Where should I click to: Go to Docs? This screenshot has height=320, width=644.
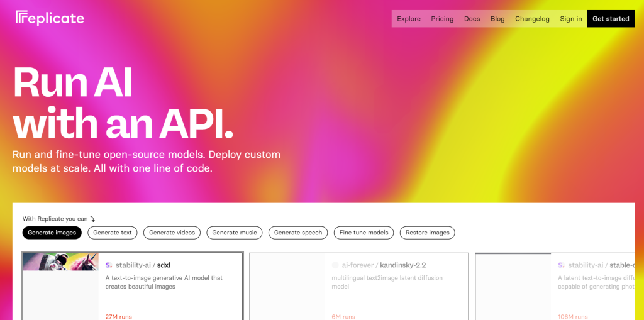coord(472,19)
